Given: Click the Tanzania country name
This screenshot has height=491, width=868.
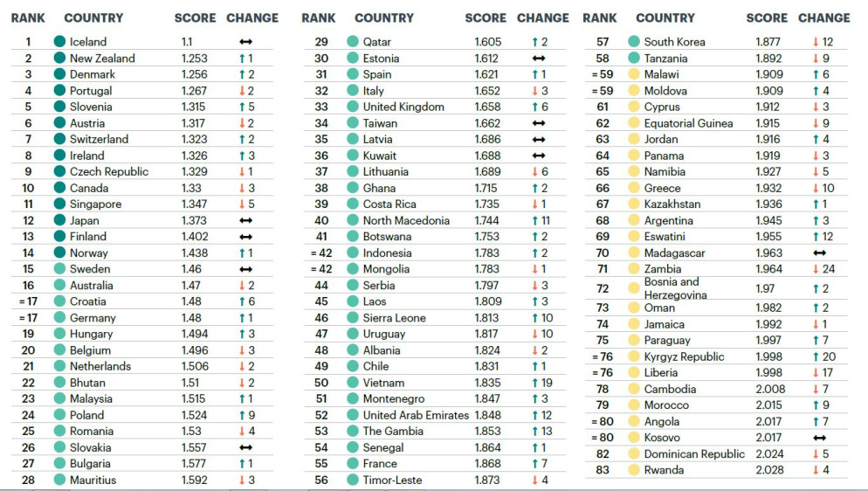Looking at the screenshot, I should [666, 59].
